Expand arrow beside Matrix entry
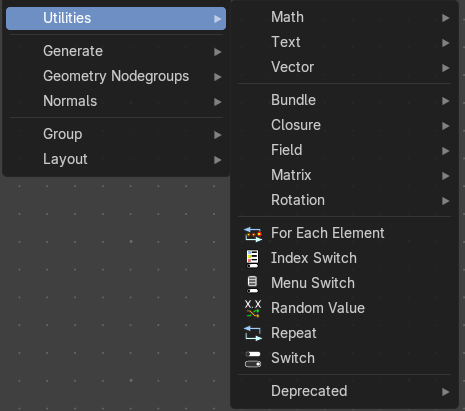 click(445, 176)
